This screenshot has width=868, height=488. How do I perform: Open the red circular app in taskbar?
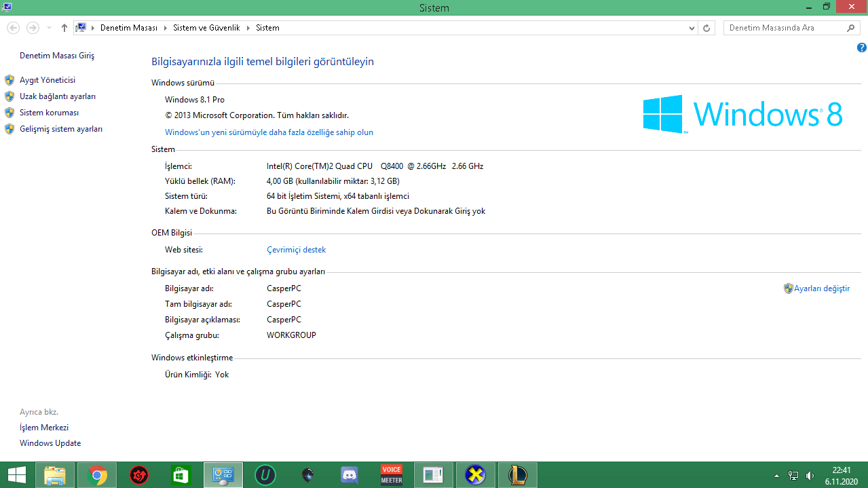(139, 475)
